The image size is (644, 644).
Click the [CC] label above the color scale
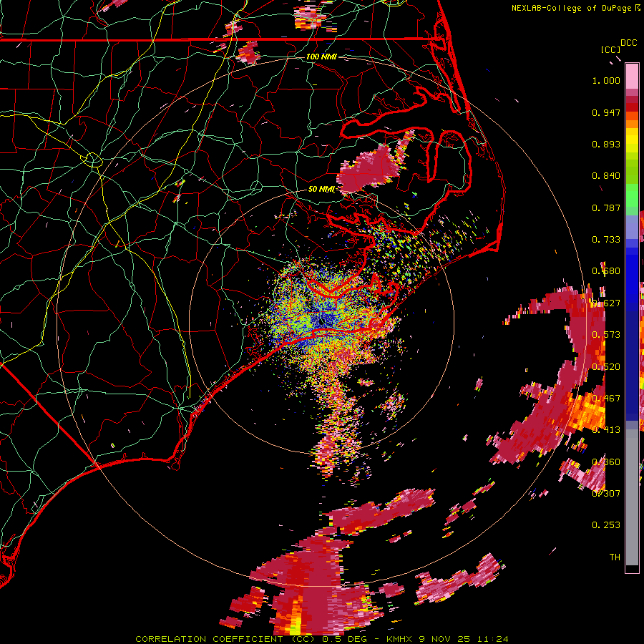[x=610, y=49]
